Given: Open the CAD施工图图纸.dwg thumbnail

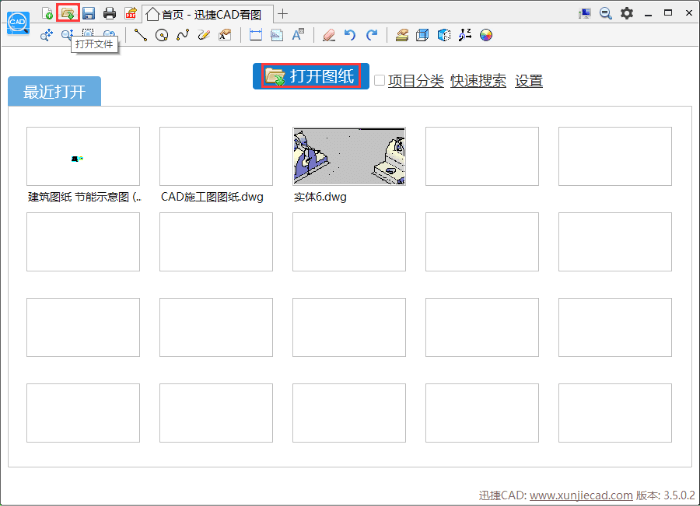Looking at the screenshot, I should [x=216, y=156].
